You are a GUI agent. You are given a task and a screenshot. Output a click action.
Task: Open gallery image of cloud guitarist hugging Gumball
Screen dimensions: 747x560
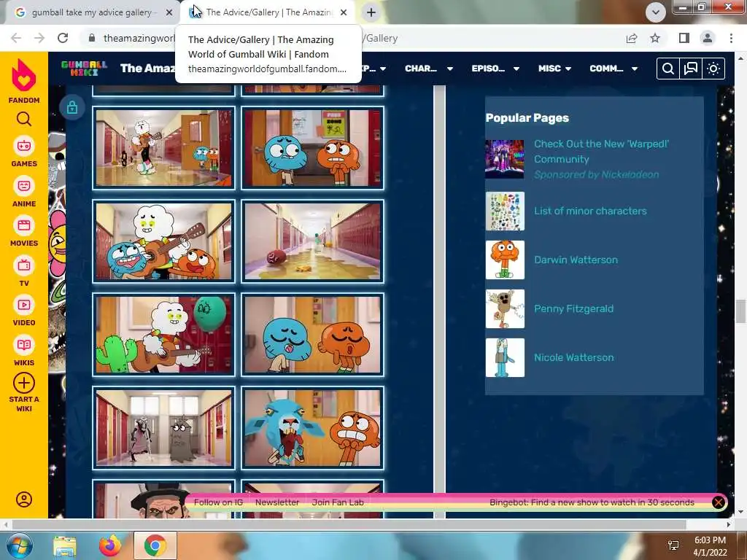click(164, 241)
